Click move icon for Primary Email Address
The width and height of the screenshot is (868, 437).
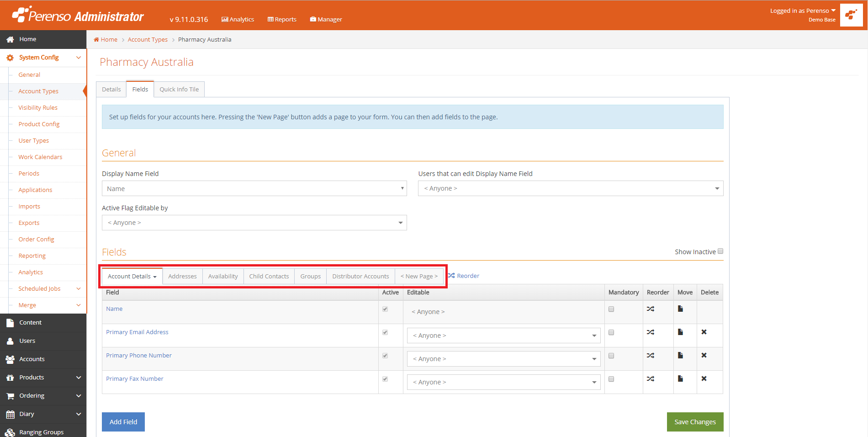pyautogui.click(x=680, y=332)
